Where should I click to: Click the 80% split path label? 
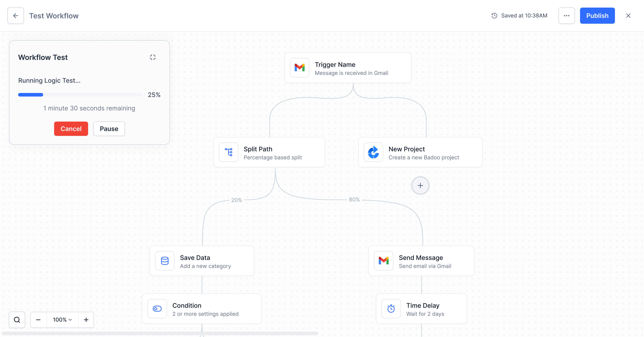click(x=354, y=199)
